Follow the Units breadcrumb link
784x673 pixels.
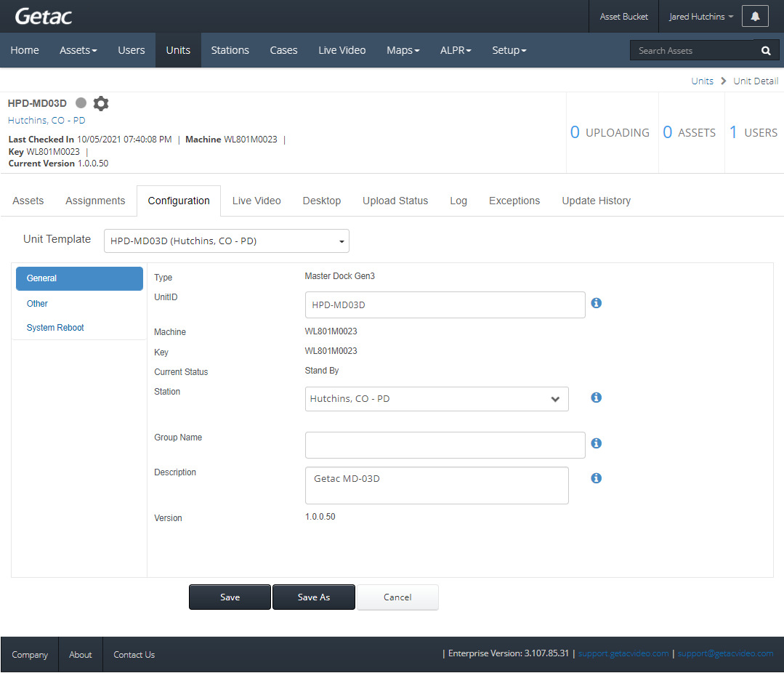pos(702,81)
